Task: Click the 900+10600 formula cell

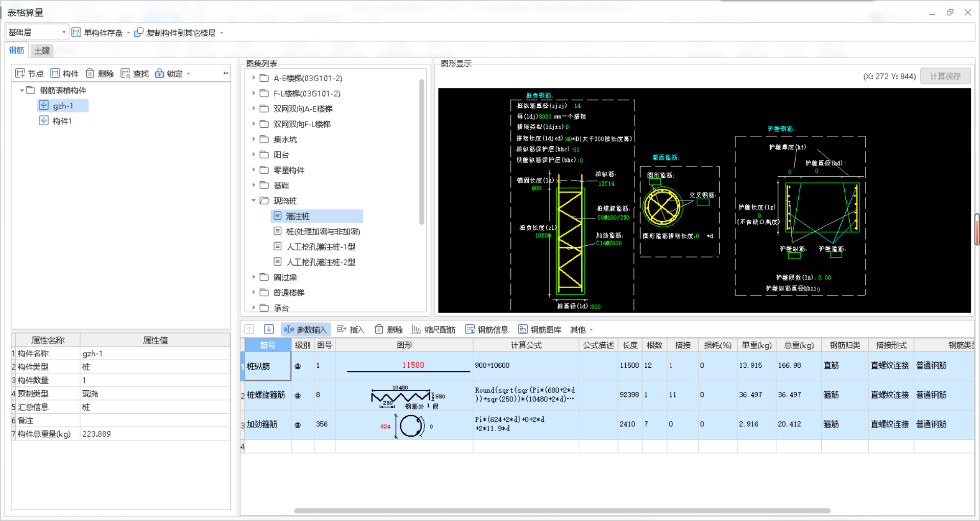Action: tap(526, 366)
